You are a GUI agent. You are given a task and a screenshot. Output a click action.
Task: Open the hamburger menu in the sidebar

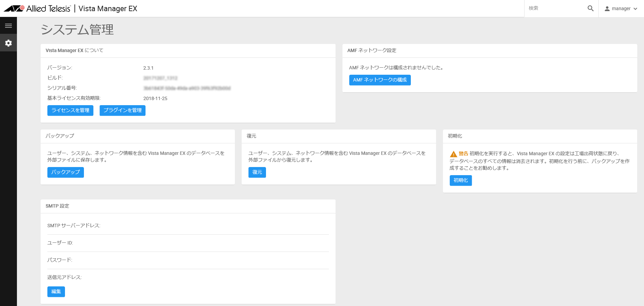point(8,26)
